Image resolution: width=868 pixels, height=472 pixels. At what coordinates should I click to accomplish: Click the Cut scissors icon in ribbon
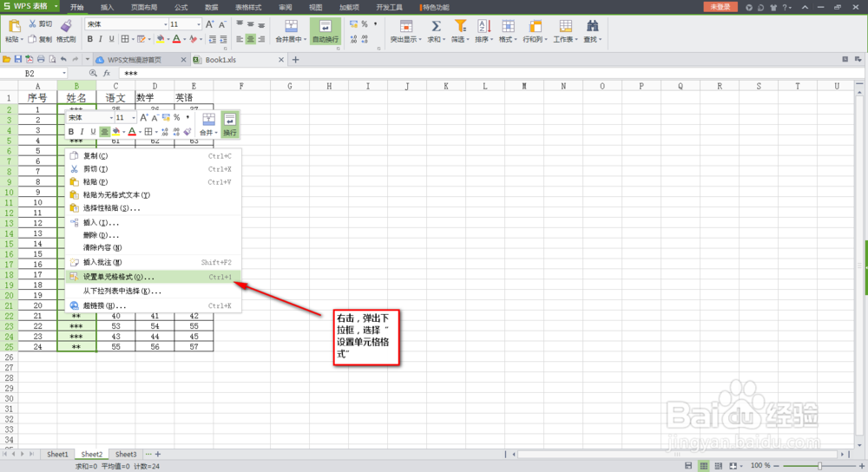(x=33, y=23)
